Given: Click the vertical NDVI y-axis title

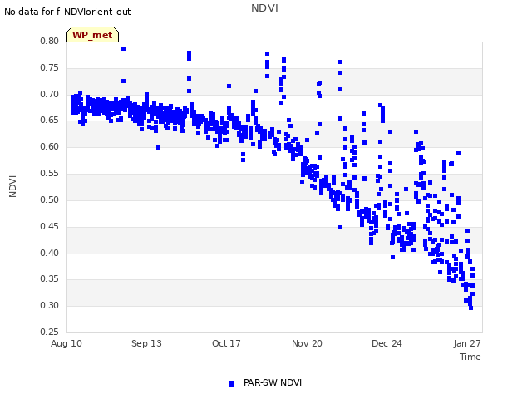Looking at the screenshot, I should pyautogui.click(x=12, y=186).
